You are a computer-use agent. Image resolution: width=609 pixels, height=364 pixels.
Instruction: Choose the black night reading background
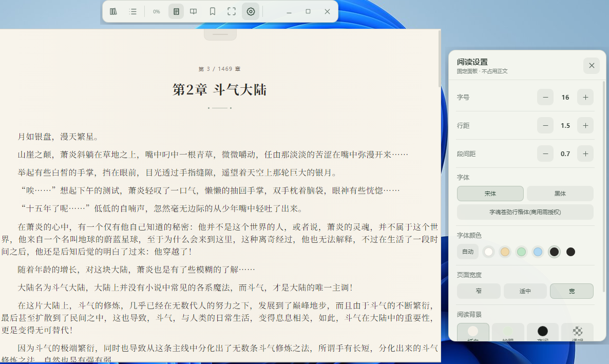(x=543, y=332)
